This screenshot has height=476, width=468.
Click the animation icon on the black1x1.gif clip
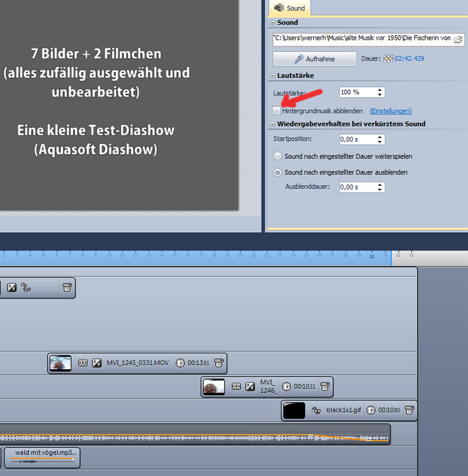316,410
